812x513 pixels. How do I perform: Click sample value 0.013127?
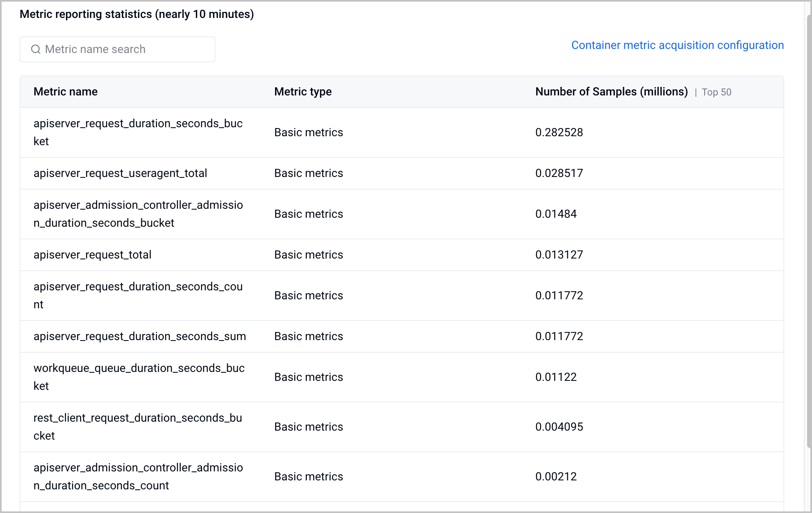click(x=559, y=255)
